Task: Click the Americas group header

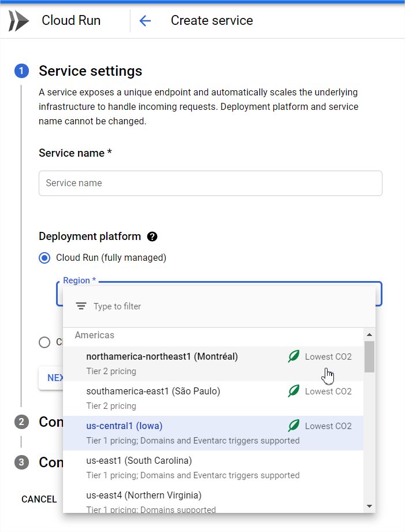Action: click(x=95, y=335)
